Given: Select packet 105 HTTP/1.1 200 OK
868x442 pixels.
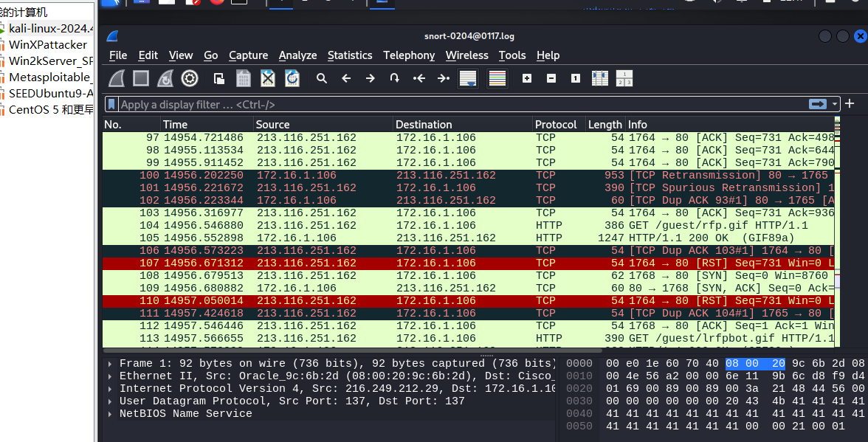Looking at the screenshot, I should [x=468, y=238].
